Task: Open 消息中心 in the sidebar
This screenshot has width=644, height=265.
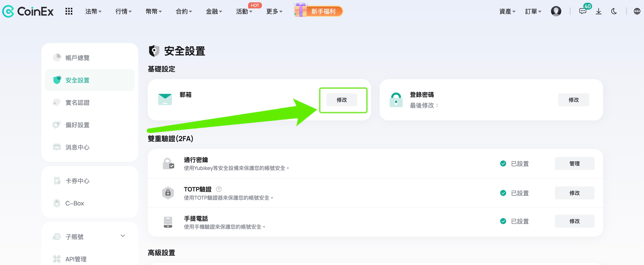Action: (90, 147)
